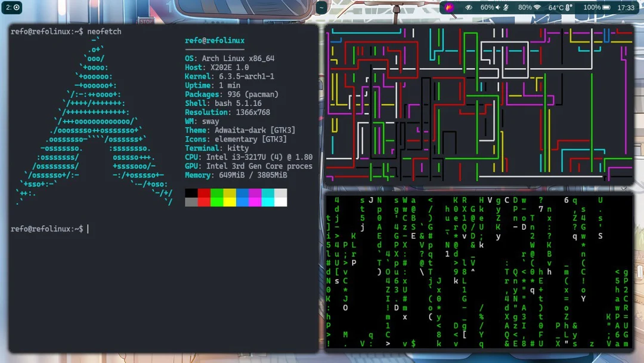The image size is (644, 363).
Task: Click the 17:33 clock
Action: click(626, 8)
